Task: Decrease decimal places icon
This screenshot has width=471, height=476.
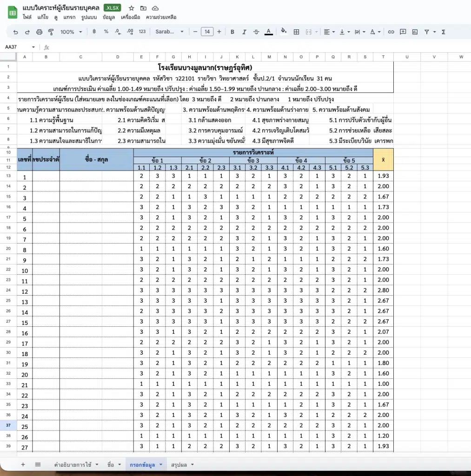Action: pyautogui.click(x=118, y=32)
